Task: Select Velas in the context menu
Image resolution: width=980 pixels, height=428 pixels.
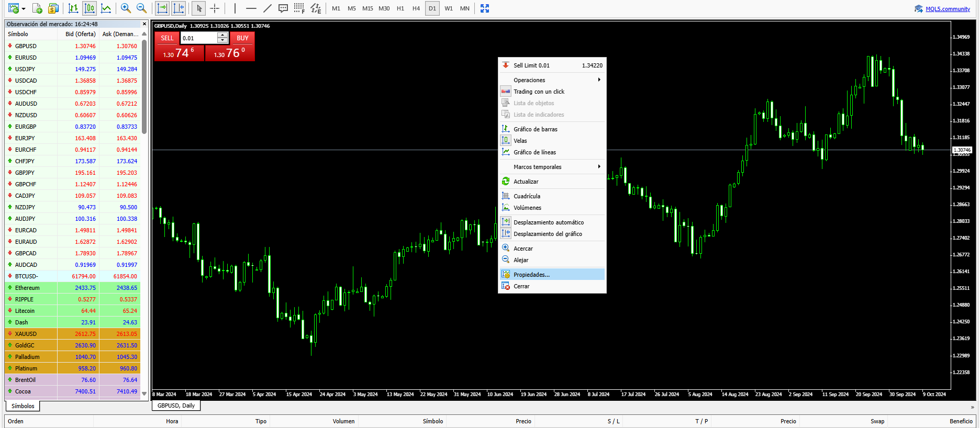Action: [x=552, y=141]
